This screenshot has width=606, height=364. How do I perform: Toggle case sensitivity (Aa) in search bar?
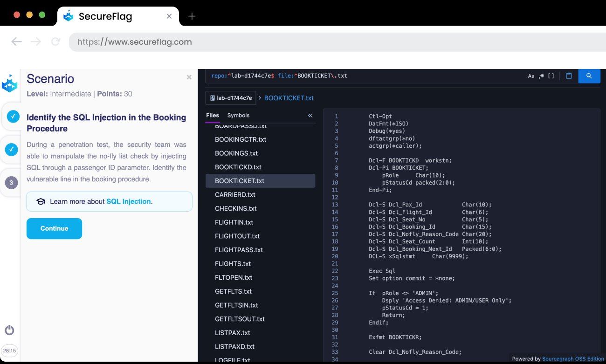pos(531,76)
